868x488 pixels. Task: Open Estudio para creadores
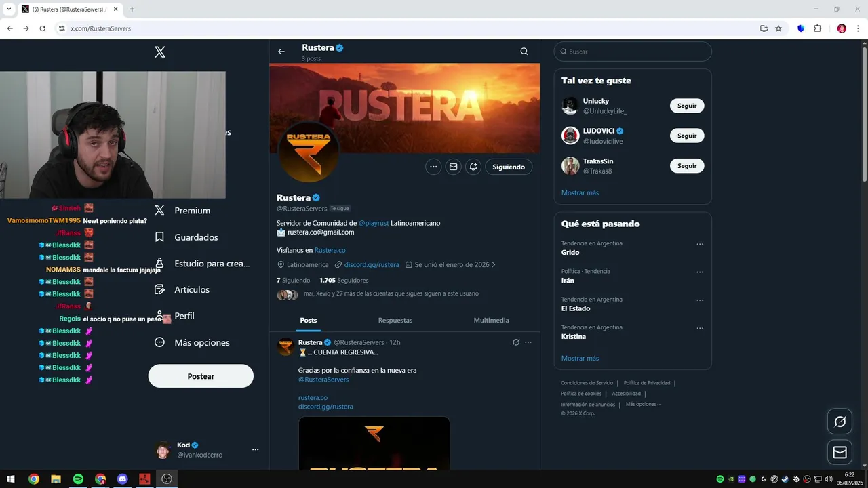202,264
